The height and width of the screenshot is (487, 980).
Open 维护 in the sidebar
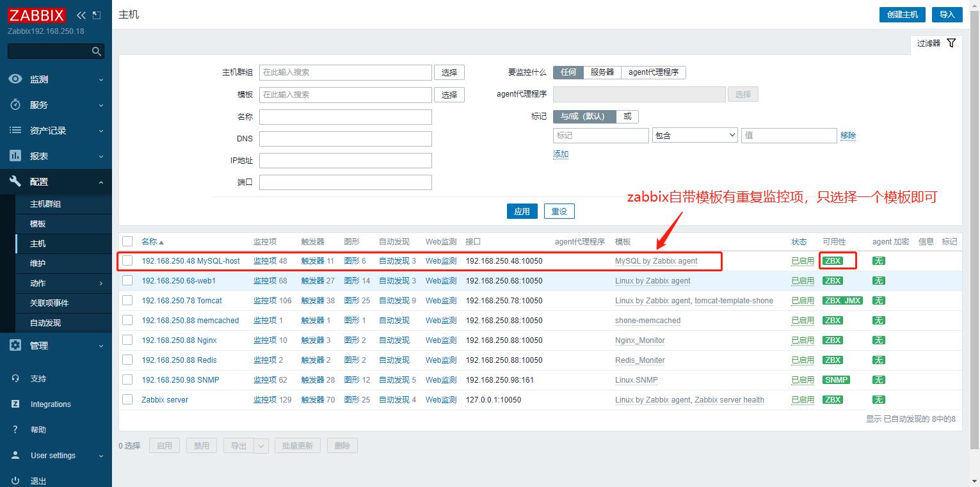click(38, 264)
